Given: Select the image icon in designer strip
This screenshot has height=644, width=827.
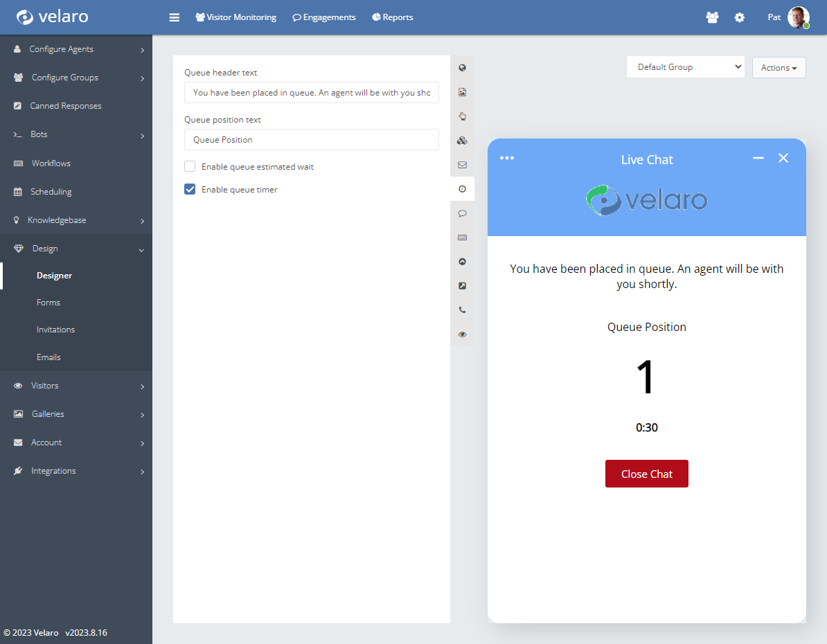Looking at the screenshot, I should tap(462, 92).
